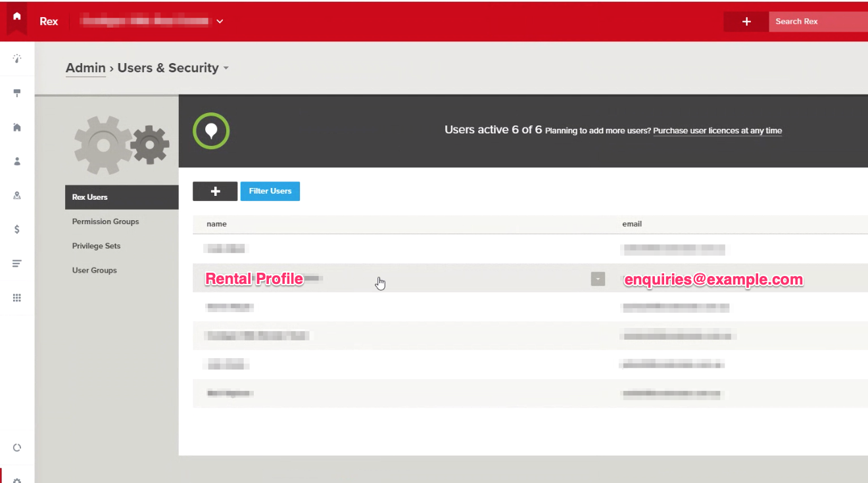This screenshot has height=483, width=868.
Task: Select the Rex Users tab
Action: coord(122,197)
